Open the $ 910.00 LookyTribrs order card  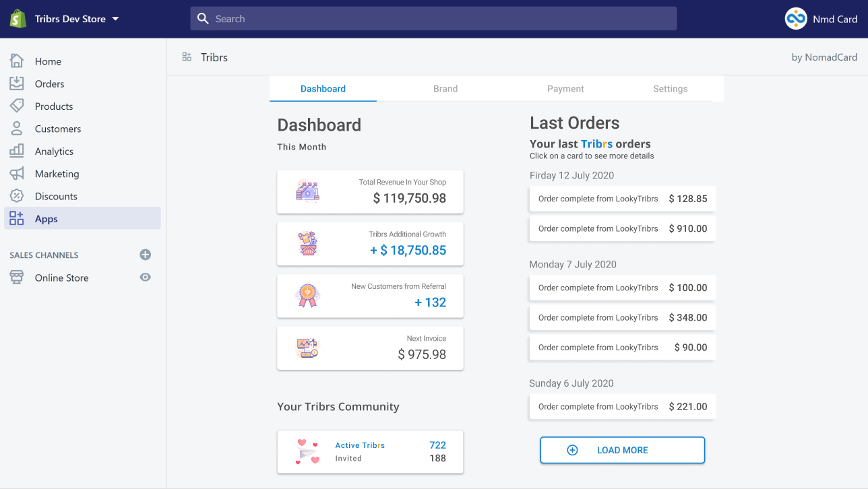pyautogui.click(x=622, y=228)
